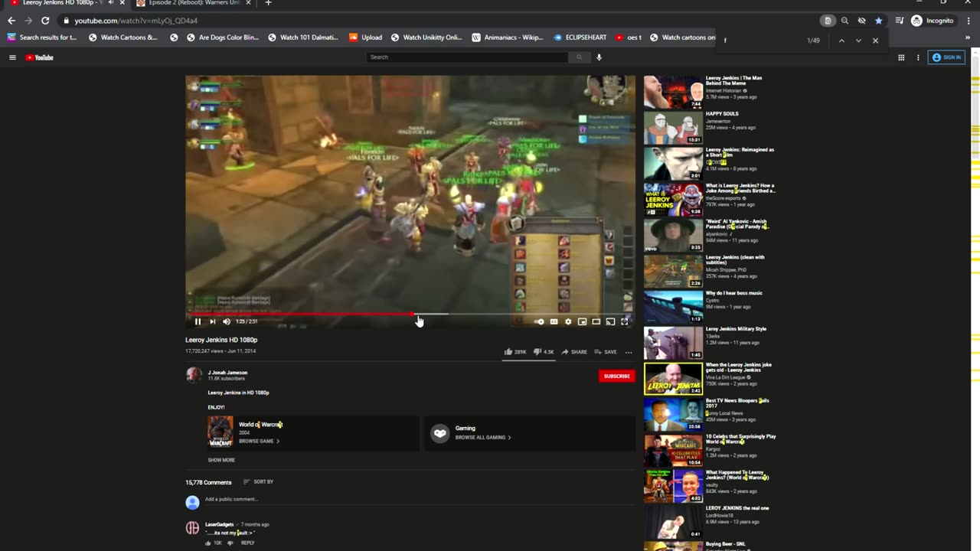The height and width of the screenshot is (551, 980).
Task: Reply to LaserGadgets comment
Action: 247,543
